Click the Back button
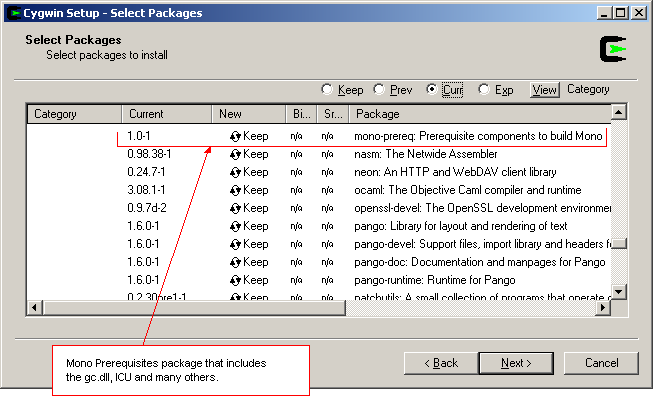Image resolution: width=653 pixels, height=402 pixels. (441, 363)
